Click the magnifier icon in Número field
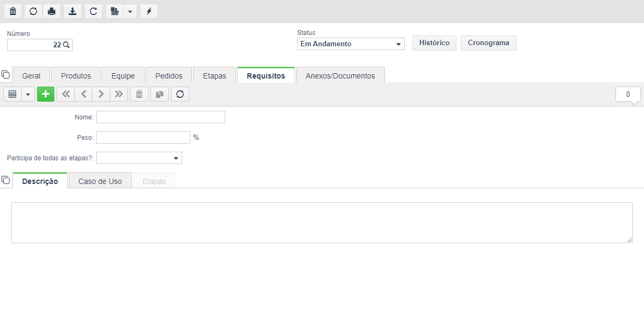This screenshot has width=644, height=319. coord(67,45)
